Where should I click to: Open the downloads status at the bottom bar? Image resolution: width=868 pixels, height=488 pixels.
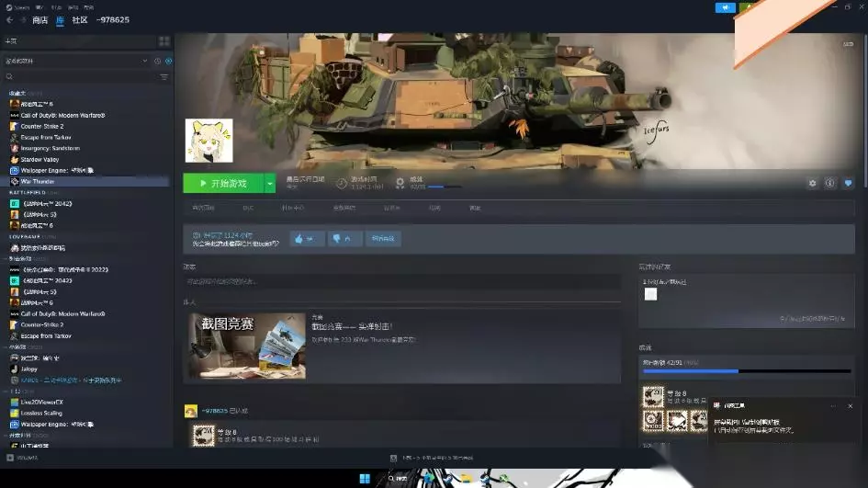coord(432,458)
